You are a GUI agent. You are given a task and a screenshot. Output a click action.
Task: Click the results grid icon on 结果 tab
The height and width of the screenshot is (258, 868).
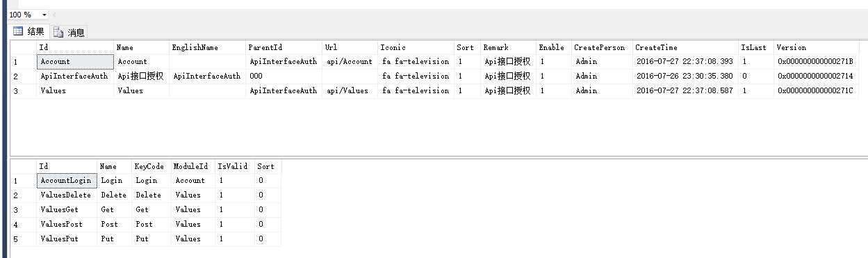coord(19,31)
